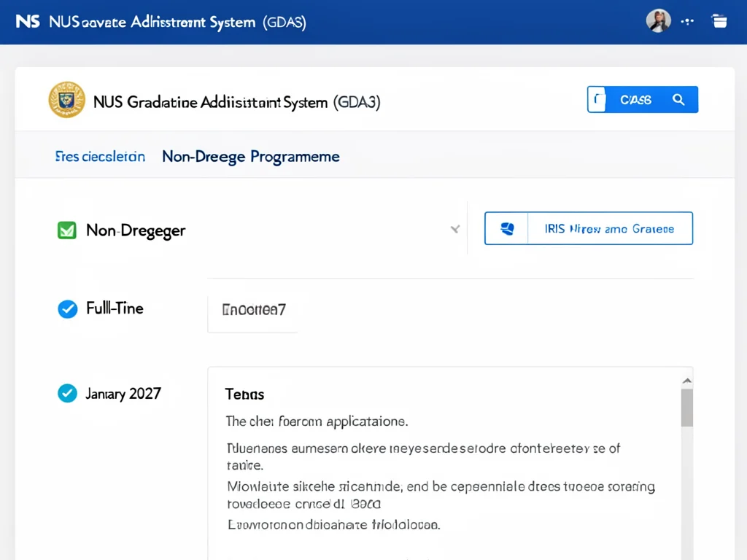Click the NUS crest emblem
The image size is (747, 560).
pyautogui.click(x=66, y=100)
